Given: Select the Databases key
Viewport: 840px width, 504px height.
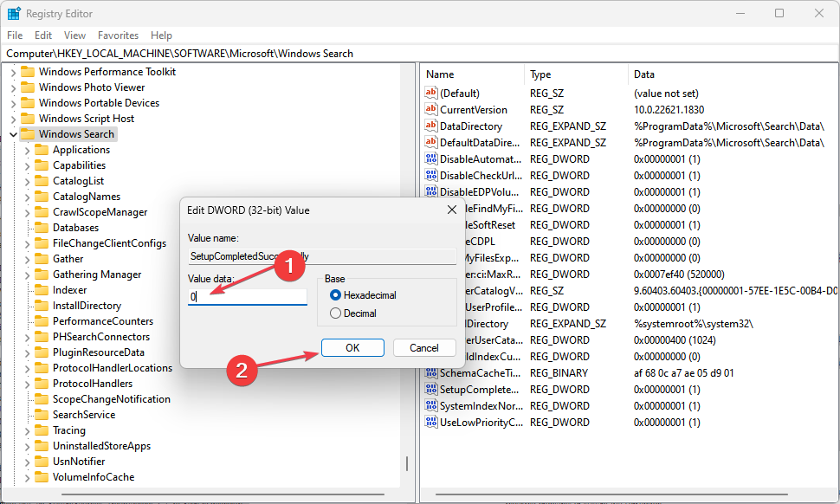Looking at the screenshot, I should [75, 228].
